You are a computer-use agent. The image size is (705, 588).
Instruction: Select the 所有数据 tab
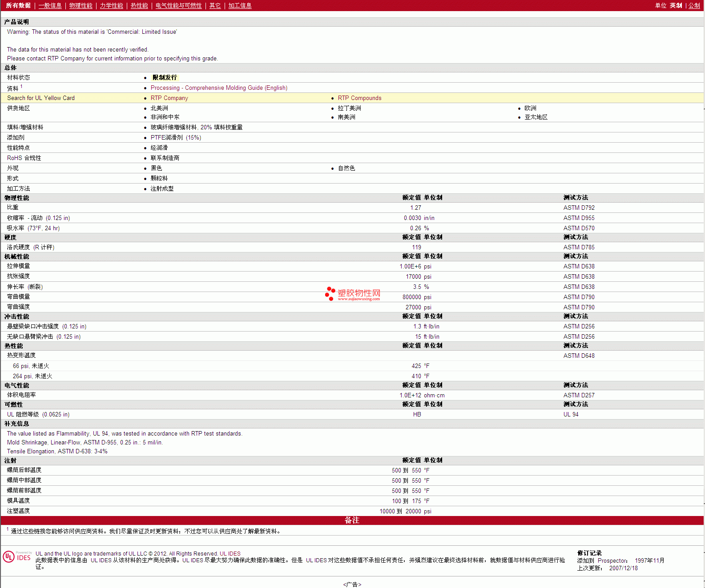click(18, 5)
